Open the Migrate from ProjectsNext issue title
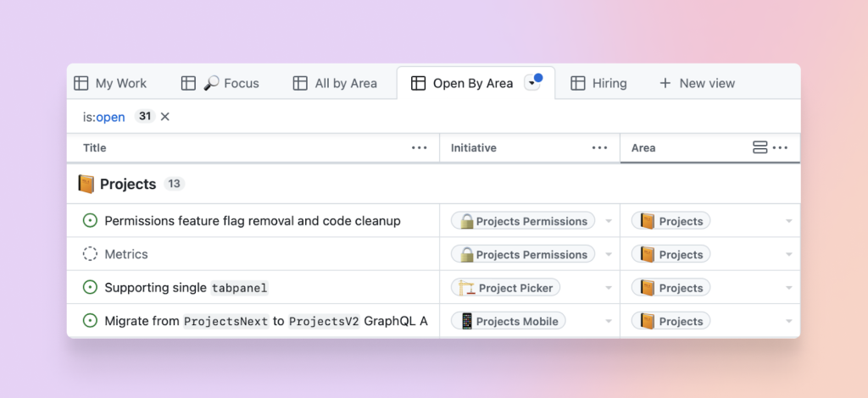Image resolution: width=868 pixels, height=398 pixels. [x=265, y=321]
